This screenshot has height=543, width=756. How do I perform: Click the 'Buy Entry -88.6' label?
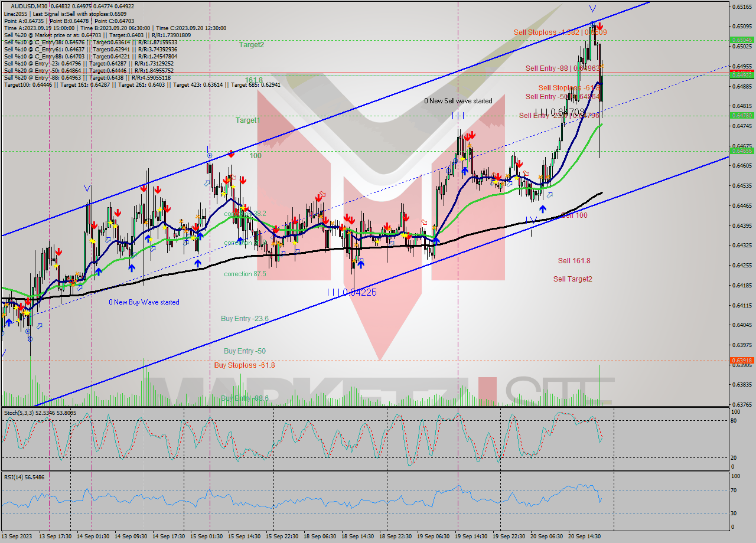pyautogui.click(x=245, y=398)
